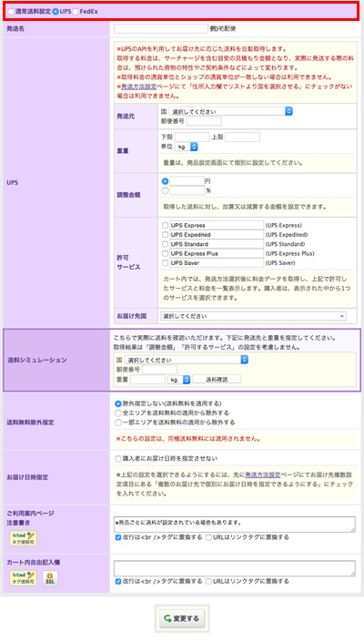The image size is (364, 642).
Task: Select the FedEx radio button
Action: pos(76,12)
